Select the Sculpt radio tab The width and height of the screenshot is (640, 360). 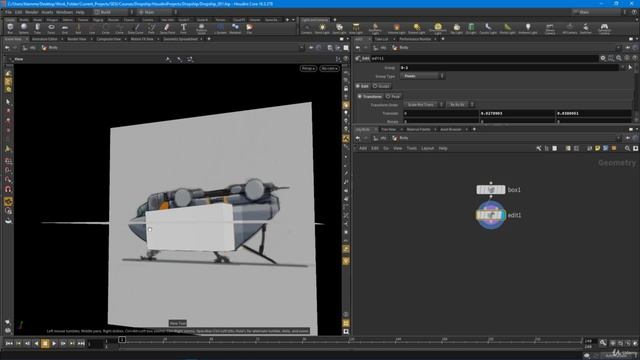pos(382,86)
